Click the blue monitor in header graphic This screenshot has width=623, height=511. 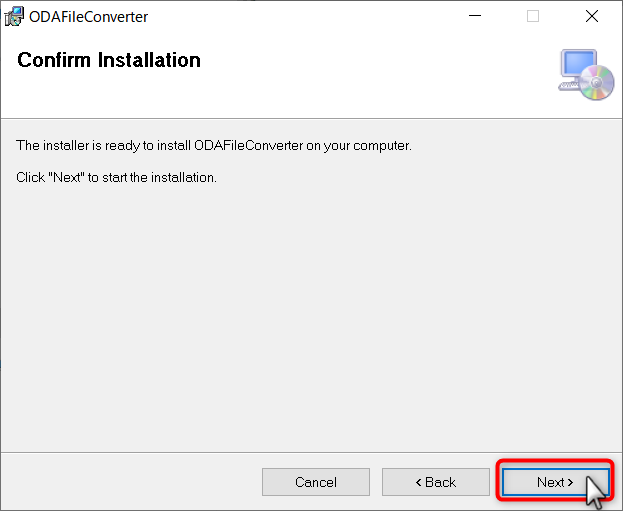click(x=578, y=64)
